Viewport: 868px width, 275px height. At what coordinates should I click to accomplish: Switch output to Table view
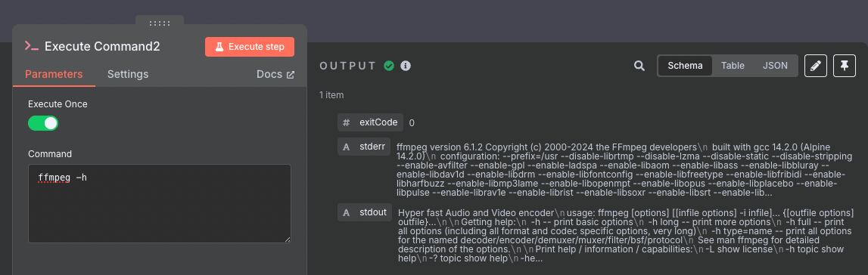733,66
